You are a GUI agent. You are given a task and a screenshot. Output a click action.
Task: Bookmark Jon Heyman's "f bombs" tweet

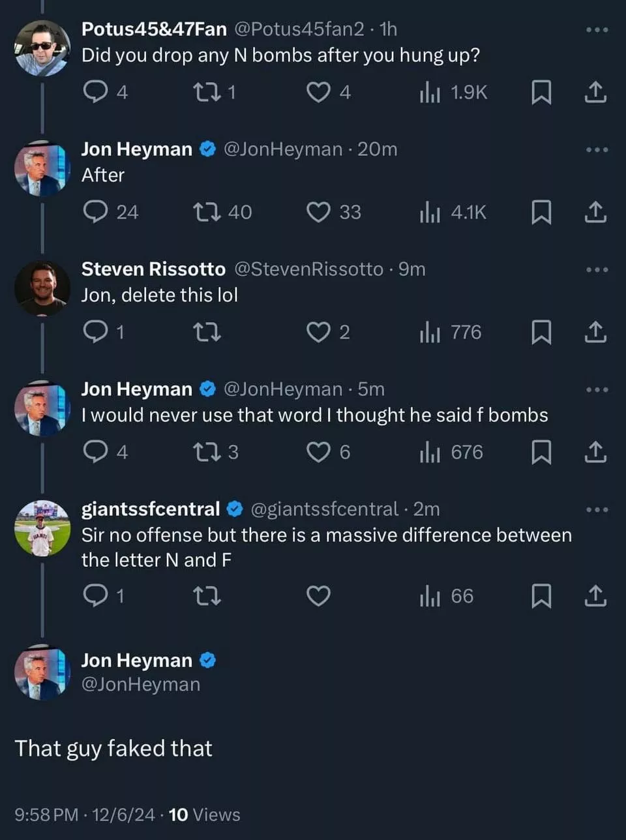[541, 452]
